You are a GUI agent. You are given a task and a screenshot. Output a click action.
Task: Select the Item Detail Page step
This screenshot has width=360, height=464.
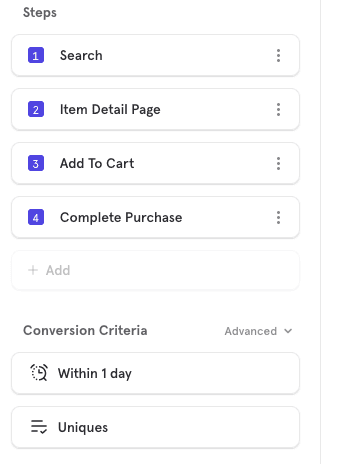[x=155, y=109]
